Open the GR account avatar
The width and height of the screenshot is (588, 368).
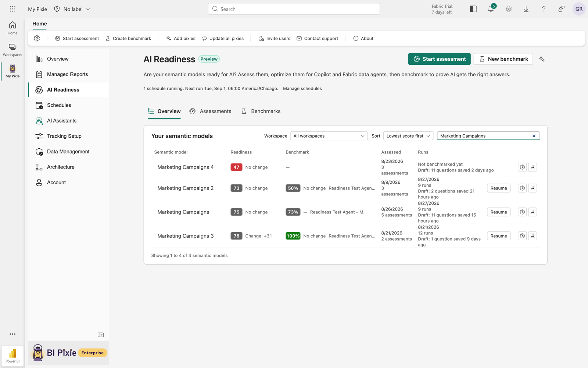[x=579, y=9]
